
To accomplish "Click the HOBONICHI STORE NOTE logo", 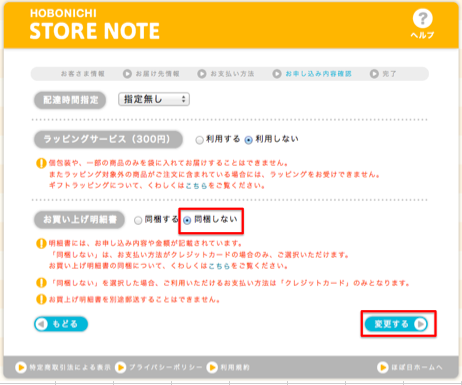I will coord(95,24).
